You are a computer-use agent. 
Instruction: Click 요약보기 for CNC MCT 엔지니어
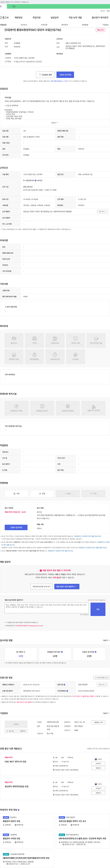(x=99, y=763)
